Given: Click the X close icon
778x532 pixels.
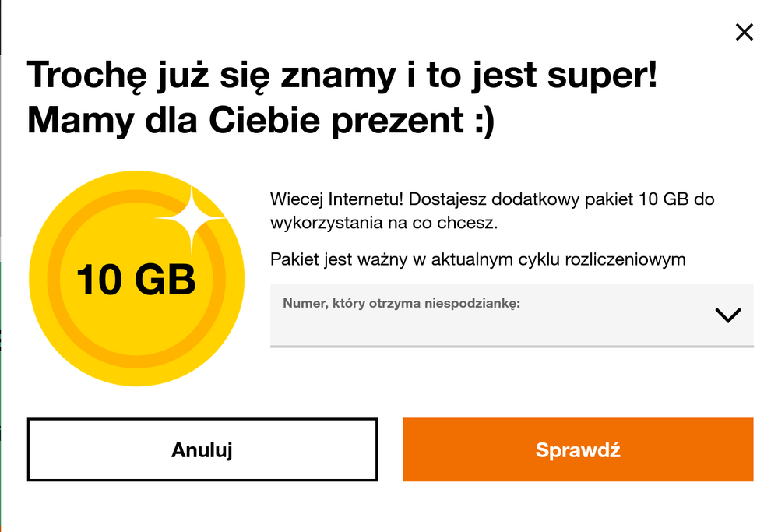Looking at the screenshot, I should (745, 32).
